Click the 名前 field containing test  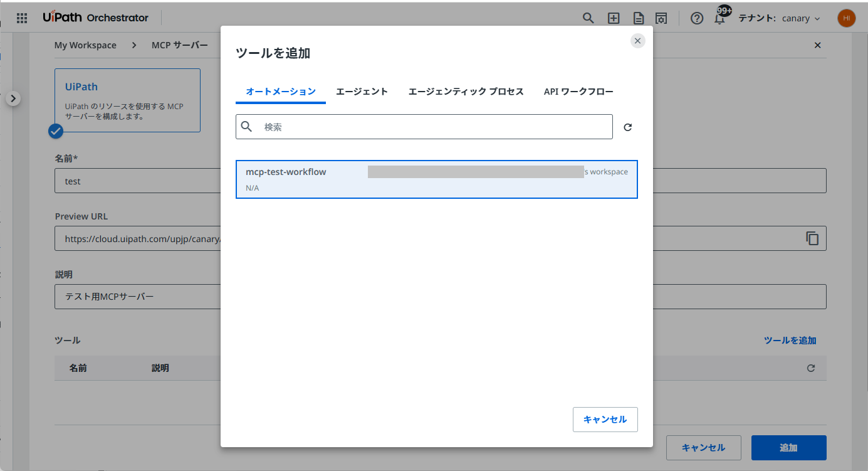pyautogui.click(x=441, y=181)
